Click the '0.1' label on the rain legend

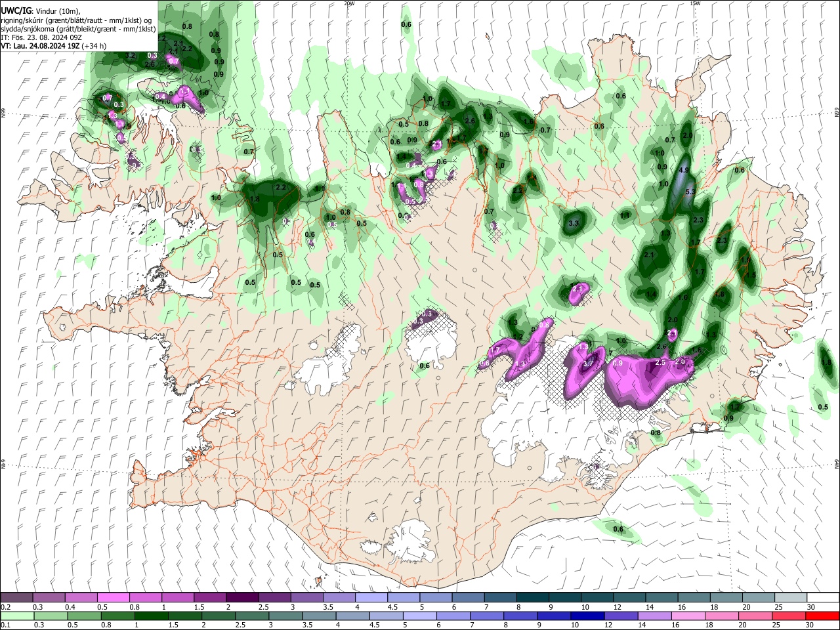[5, 625]
